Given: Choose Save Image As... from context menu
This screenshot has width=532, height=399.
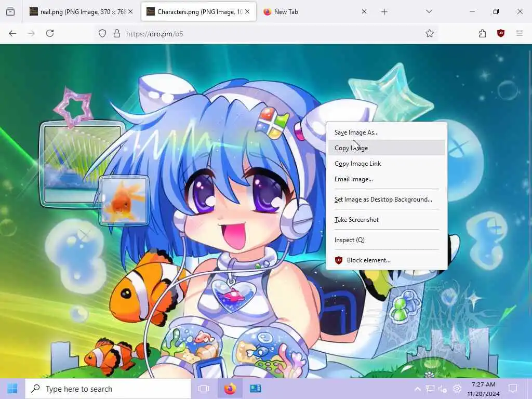Looking at the screenshot, I should (x=387, y=132).
